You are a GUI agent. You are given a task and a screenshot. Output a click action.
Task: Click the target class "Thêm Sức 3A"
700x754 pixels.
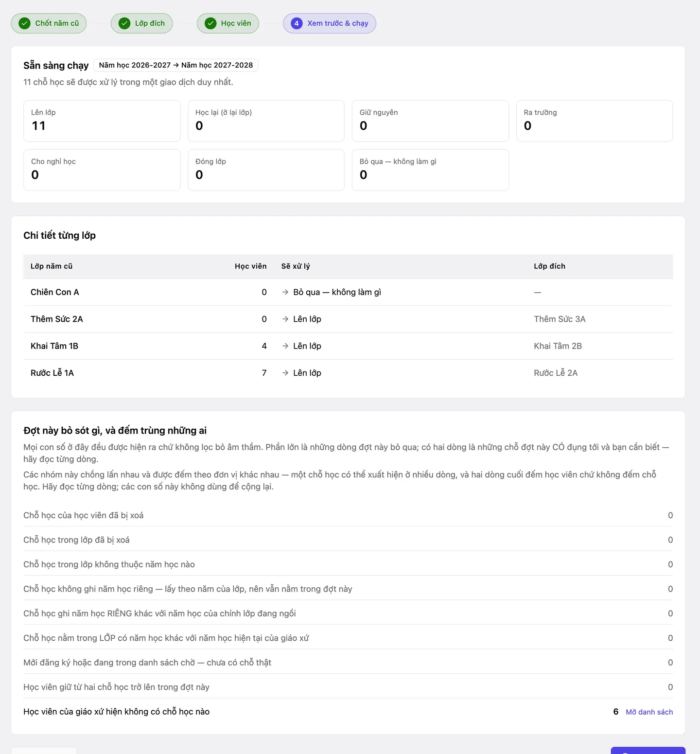560,319
